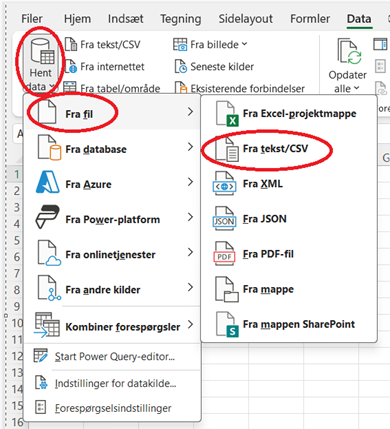Choose the Fra mappen SharePoint label

[299, 324]
